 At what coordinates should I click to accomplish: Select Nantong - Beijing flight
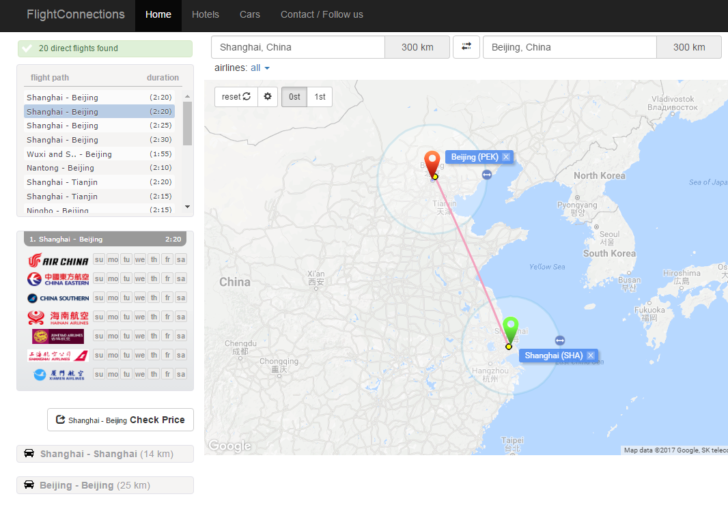tap(99, 168)
